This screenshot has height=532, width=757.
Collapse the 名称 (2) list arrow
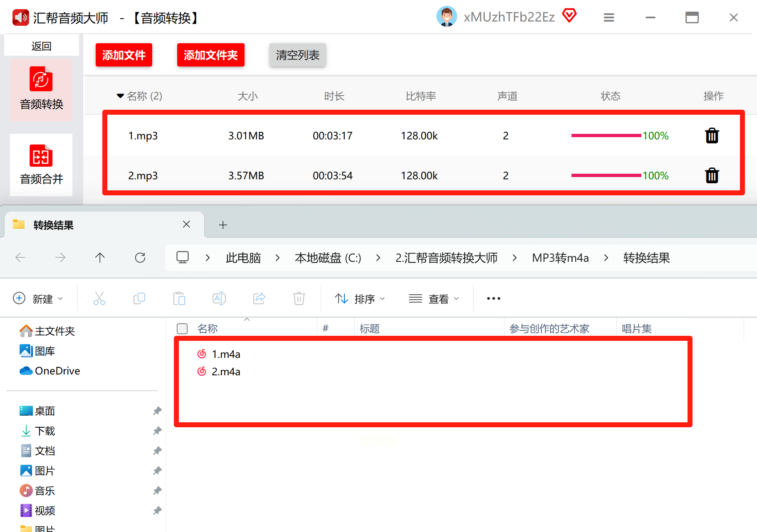pyautogui.click(x=120, y=96)
